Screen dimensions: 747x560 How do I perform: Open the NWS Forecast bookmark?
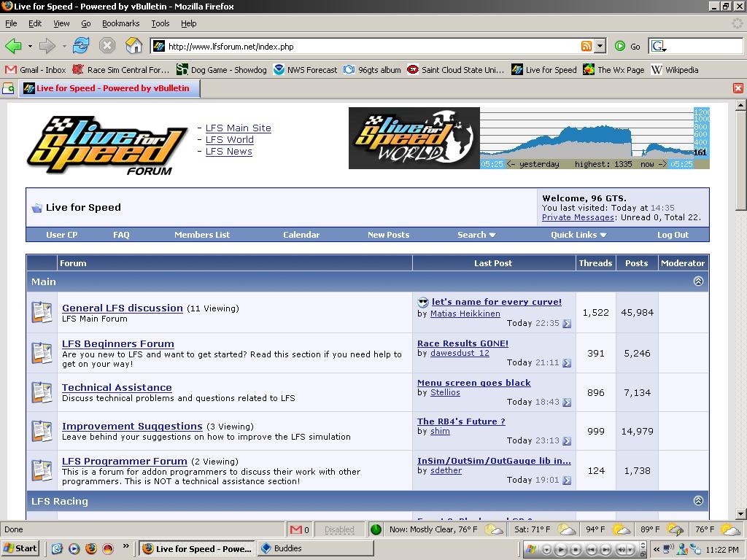306,70
